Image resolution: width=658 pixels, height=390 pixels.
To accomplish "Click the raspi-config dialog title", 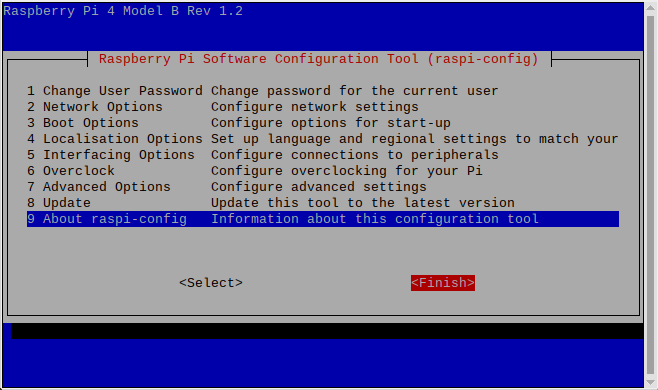I will coord(319,59).
